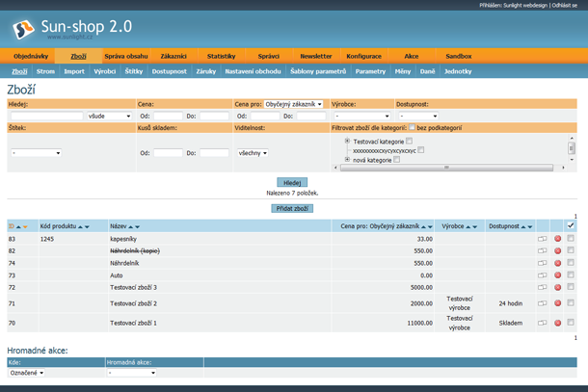
Task: Edit Testovací zboží 2 product
Action: pos(543,303)
